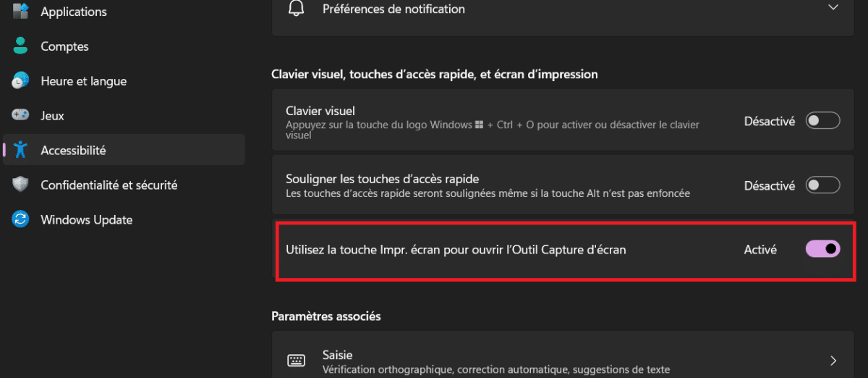Click the Jeux gamepad icon
The height and width of the screenshot is (378, 868).
20,116
